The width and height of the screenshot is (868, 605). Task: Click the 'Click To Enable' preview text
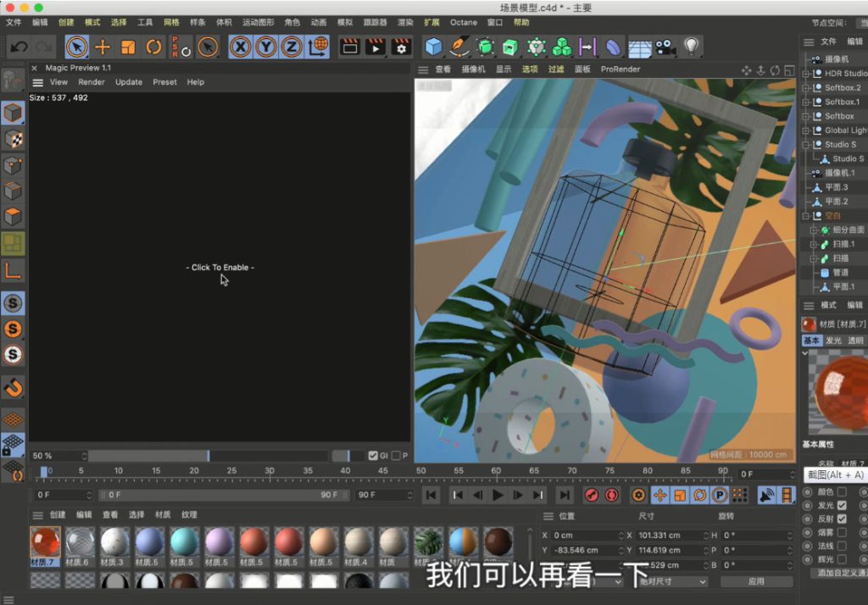[x=220, y=268]
